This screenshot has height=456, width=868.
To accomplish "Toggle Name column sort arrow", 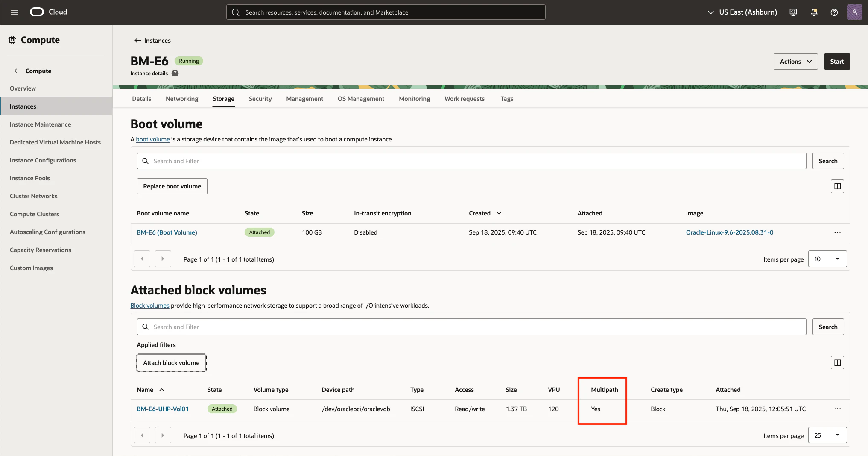I will coord(162,390).
